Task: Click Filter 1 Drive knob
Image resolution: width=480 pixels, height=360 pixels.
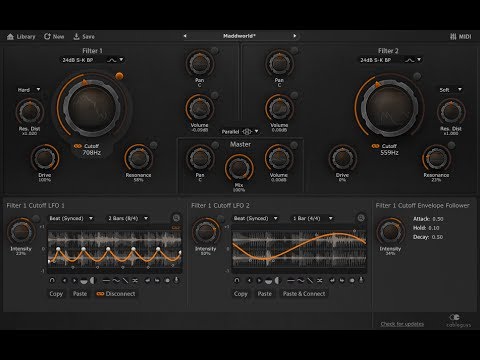Action: pos(44,158)
